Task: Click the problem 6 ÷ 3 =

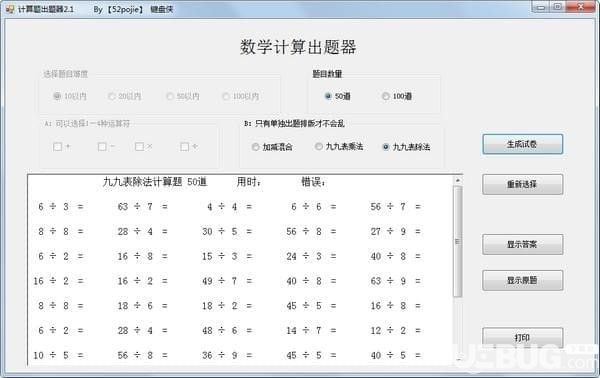Action: pos(60,207)
